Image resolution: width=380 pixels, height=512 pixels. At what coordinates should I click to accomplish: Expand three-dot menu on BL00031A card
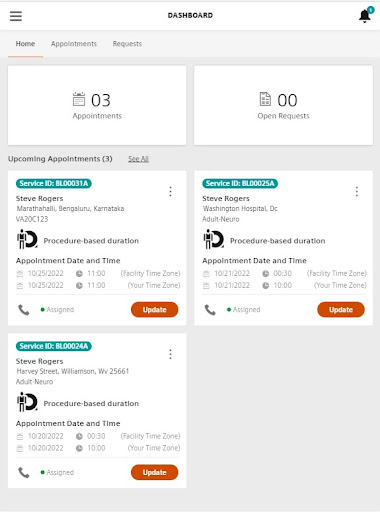(170, 191)
